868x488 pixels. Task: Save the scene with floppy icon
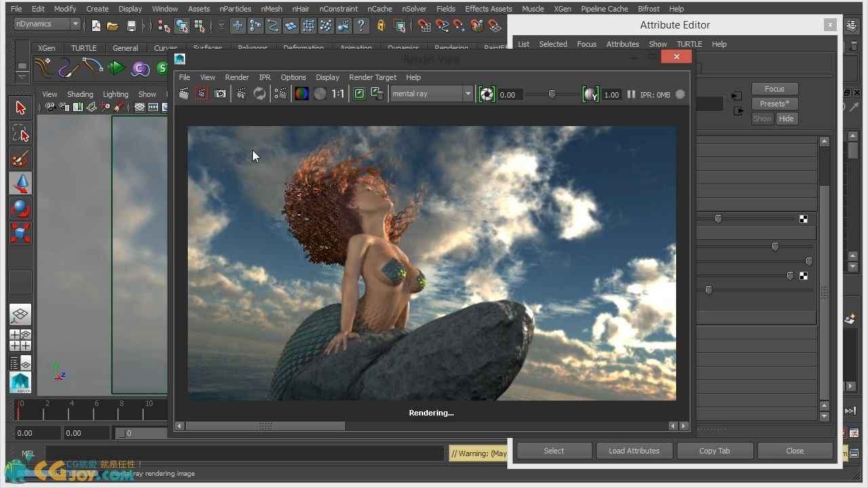click(131, 26)
